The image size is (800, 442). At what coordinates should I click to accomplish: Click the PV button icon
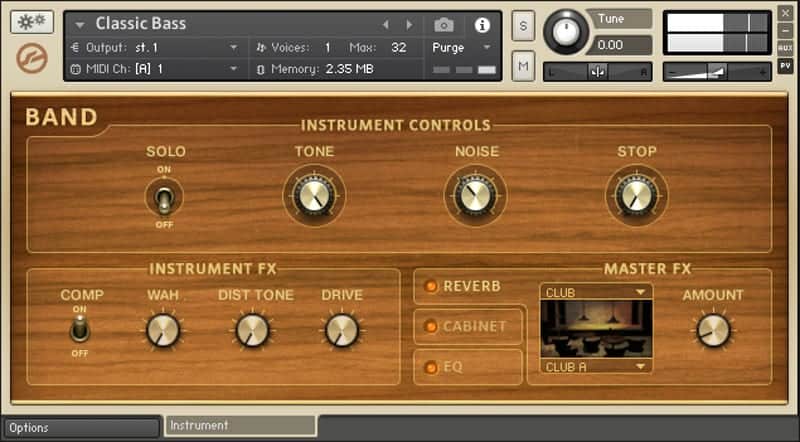[786, 65]
